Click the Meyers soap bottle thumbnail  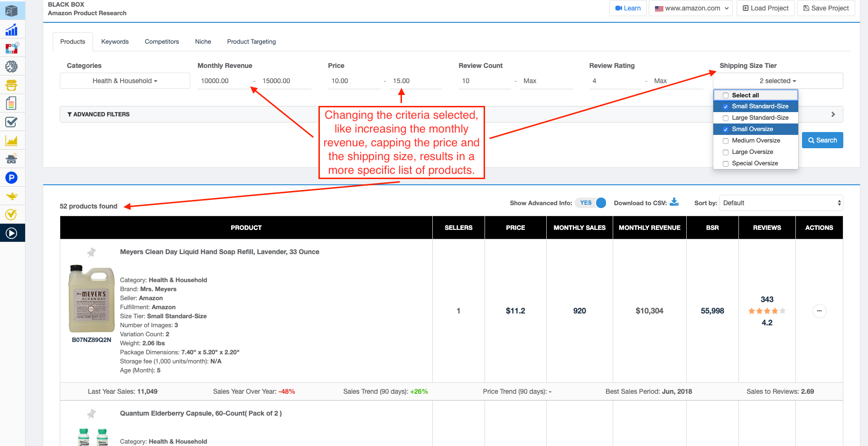coord(92,299)
